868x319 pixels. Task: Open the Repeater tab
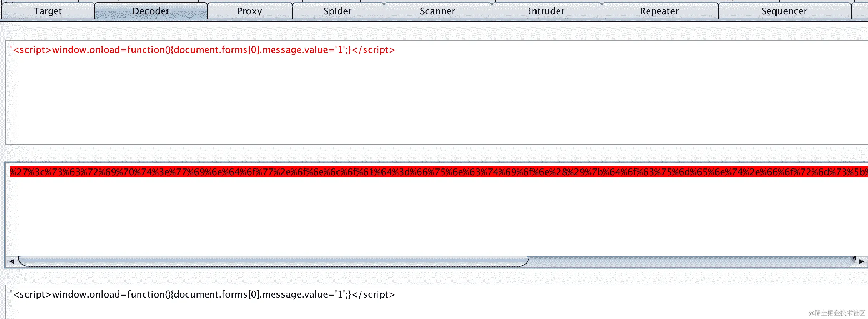tap(659, 11)
